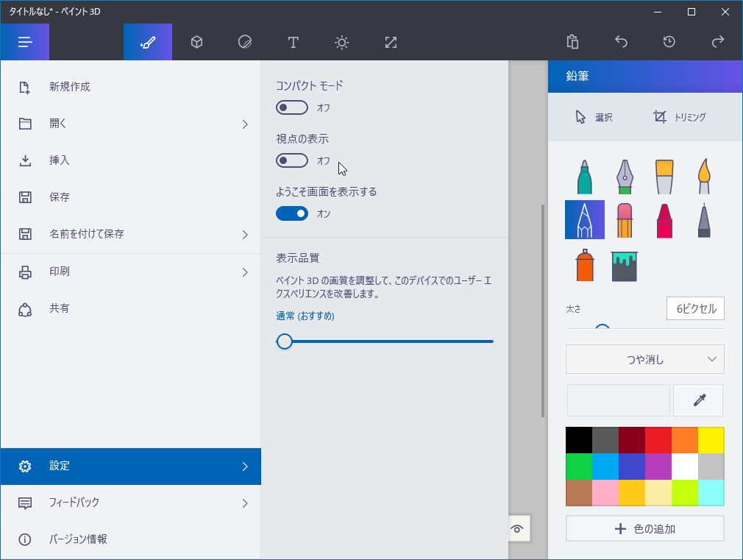This screenshot has height=560, width=743.
Task: Disable the welcome screen toggle
Action: pos(292,213)
